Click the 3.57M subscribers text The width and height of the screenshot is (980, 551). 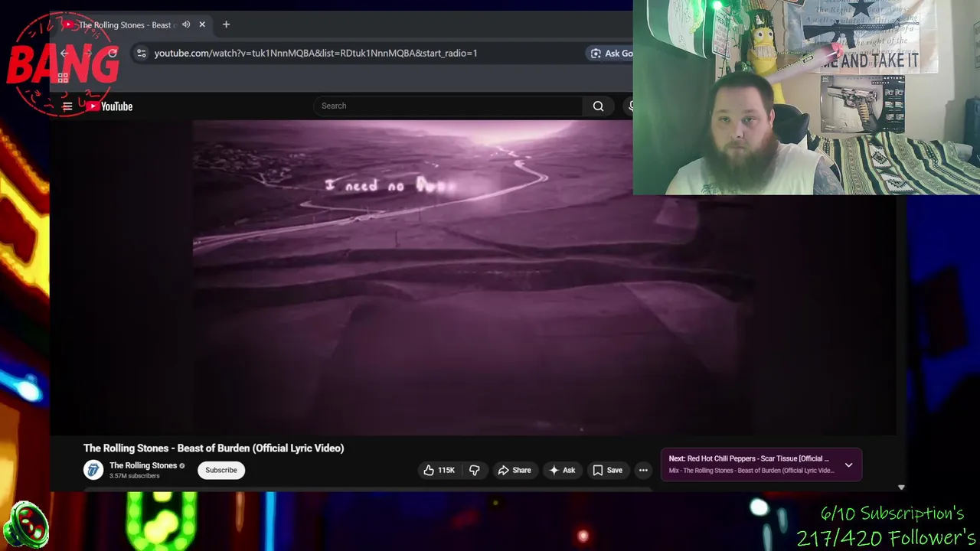(135, 476)
